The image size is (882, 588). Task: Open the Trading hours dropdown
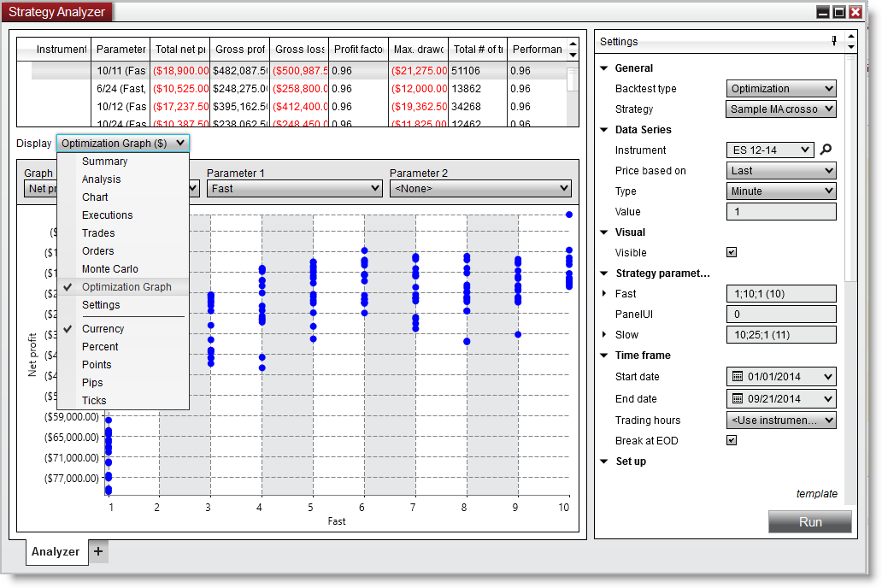point(780,420)
